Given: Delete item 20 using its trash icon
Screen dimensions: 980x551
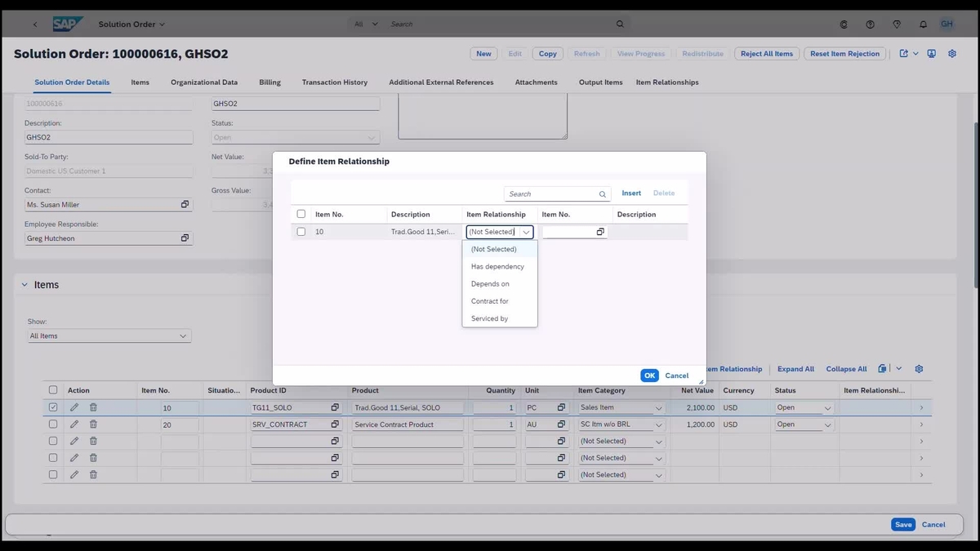Looking at the screenshot, I should click(94, 424).
